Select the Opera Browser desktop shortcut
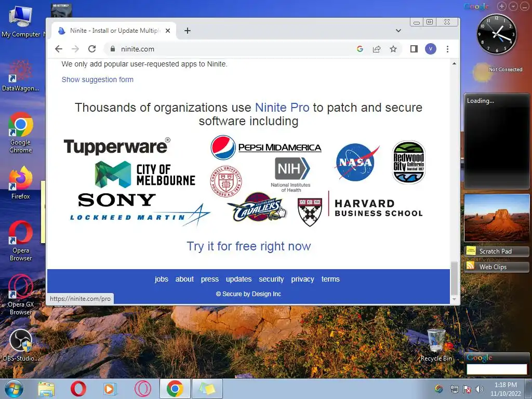 coord(20,241)
